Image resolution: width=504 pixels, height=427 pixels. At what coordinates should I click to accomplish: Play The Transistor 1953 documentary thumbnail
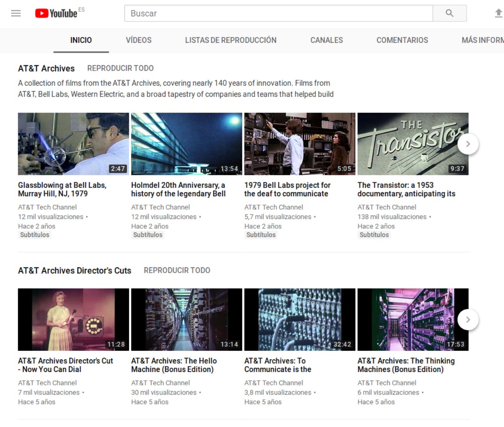[x=412, y=144]
